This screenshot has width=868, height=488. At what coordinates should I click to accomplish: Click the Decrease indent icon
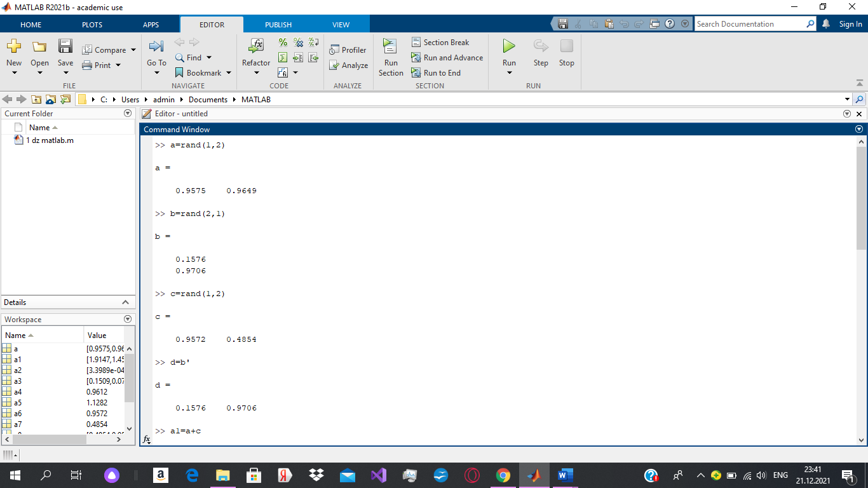pos(313,58)
